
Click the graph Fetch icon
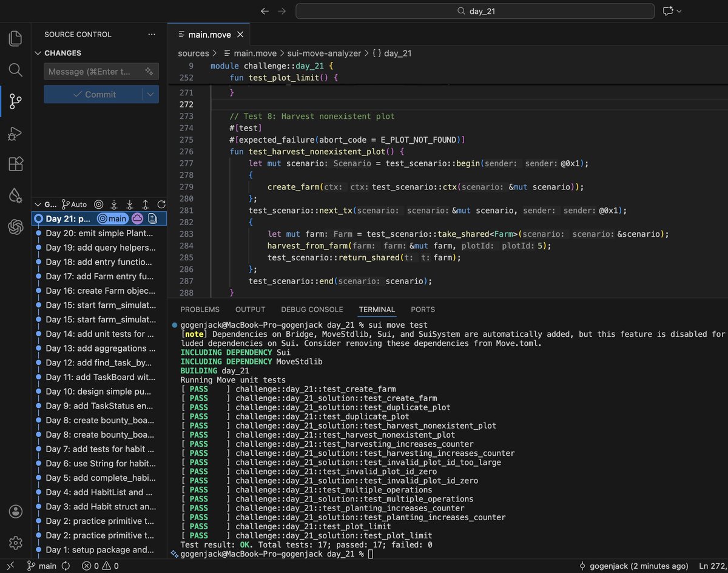coord(114,205)
